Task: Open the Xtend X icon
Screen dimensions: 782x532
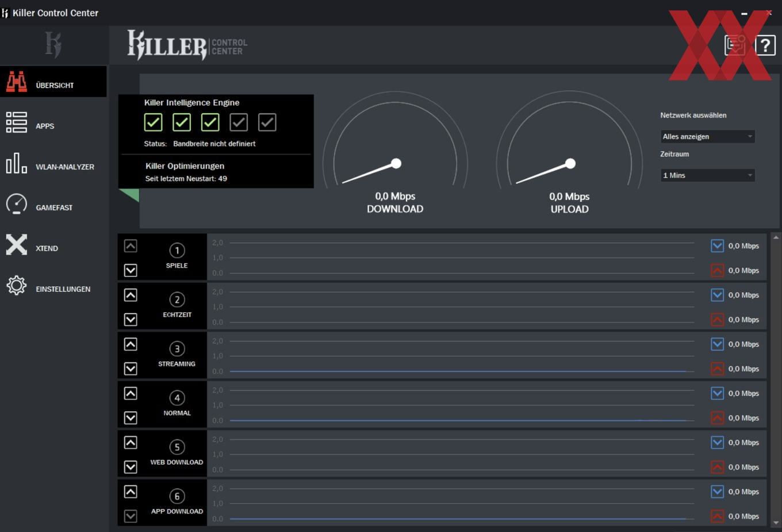Action: pyautogui.click(x=16, y=245)
